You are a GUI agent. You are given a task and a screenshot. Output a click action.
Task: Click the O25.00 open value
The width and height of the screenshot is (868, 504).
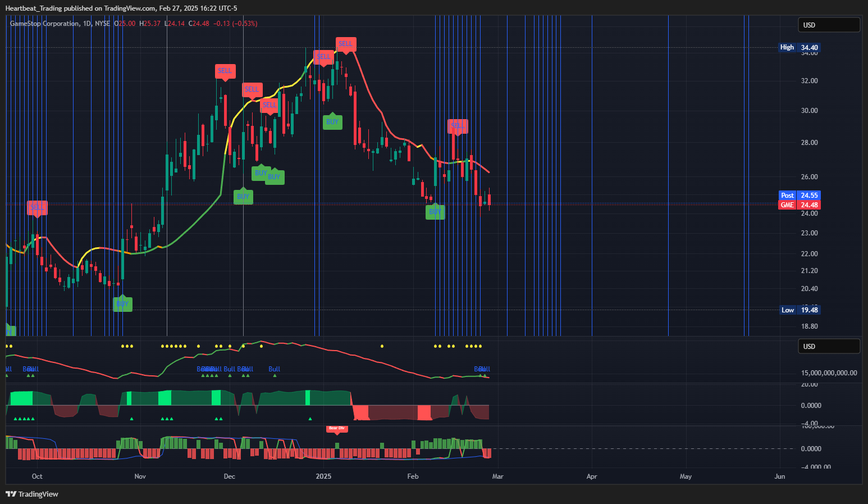click(x=125, y=24)
